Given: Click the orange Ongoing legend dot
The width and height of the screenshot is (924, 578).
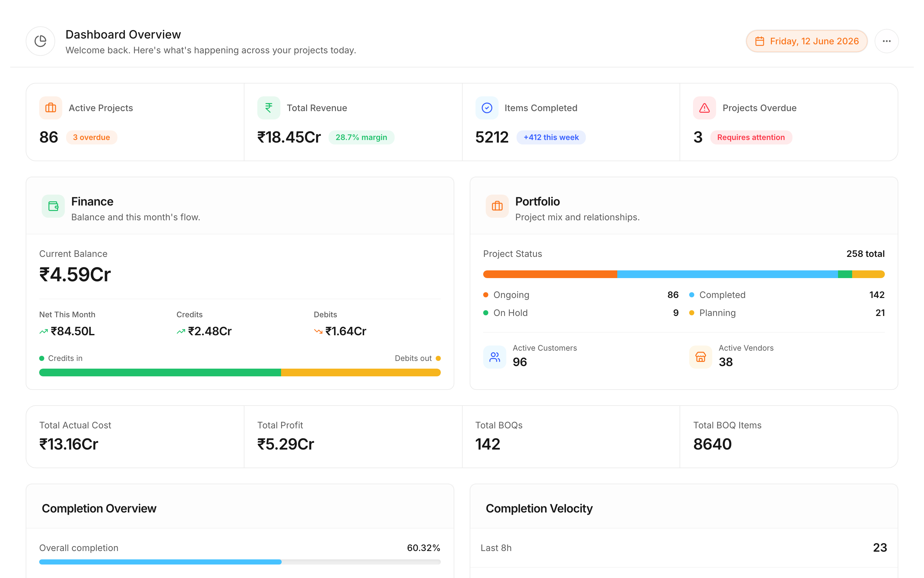Looking at the screenshot, I should tap(486, 295).
